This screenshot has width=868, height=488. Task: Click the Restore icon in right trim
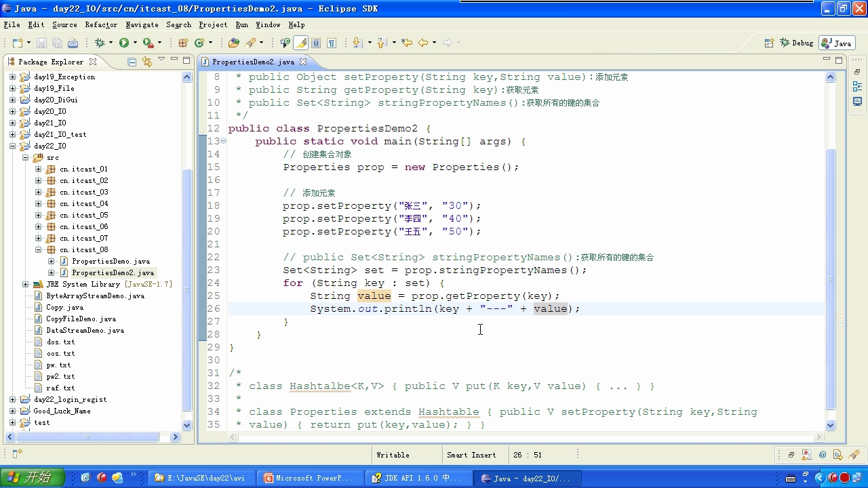coord(857,72)
